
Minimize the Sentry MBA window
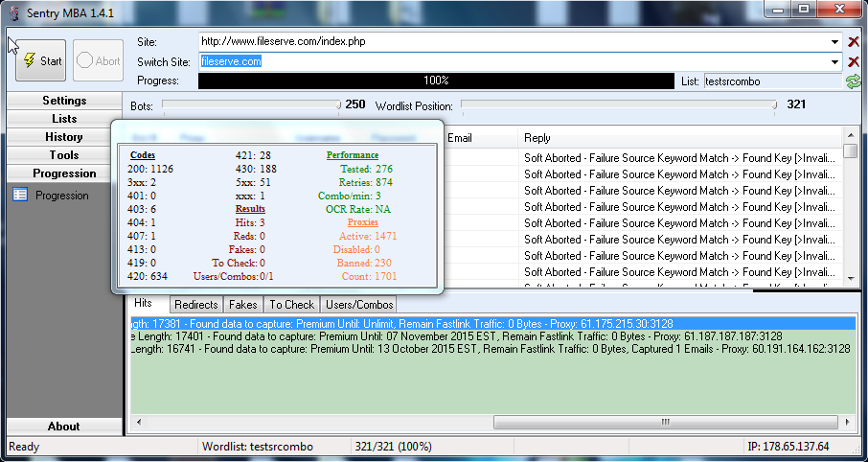point(779,10)
